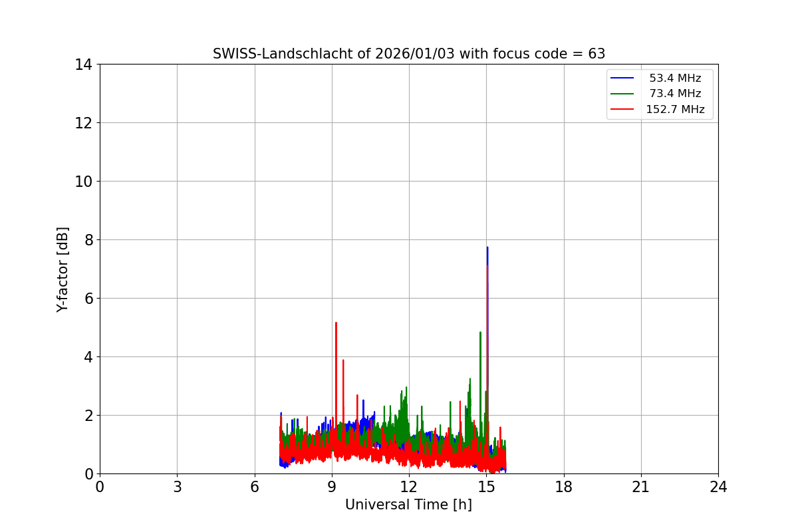Click x-axis tick label '15'
Viewport: 798px width, 532px height.
[x=486, y=487]
